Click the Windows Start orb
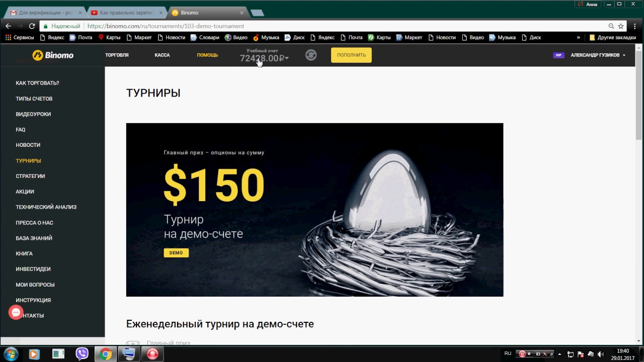The height and width of the screenshot is (362, 644). tap(11, 354)
